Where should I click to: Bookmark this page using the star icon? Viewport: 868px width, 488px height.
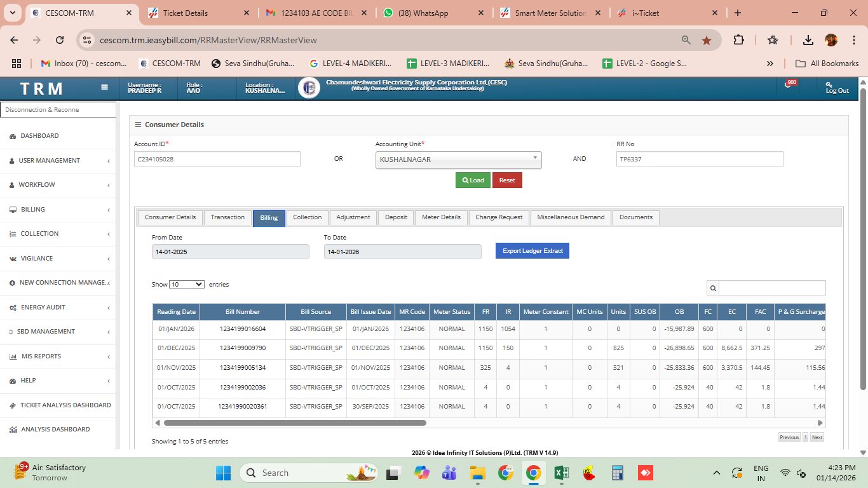[x=706, y=40]
